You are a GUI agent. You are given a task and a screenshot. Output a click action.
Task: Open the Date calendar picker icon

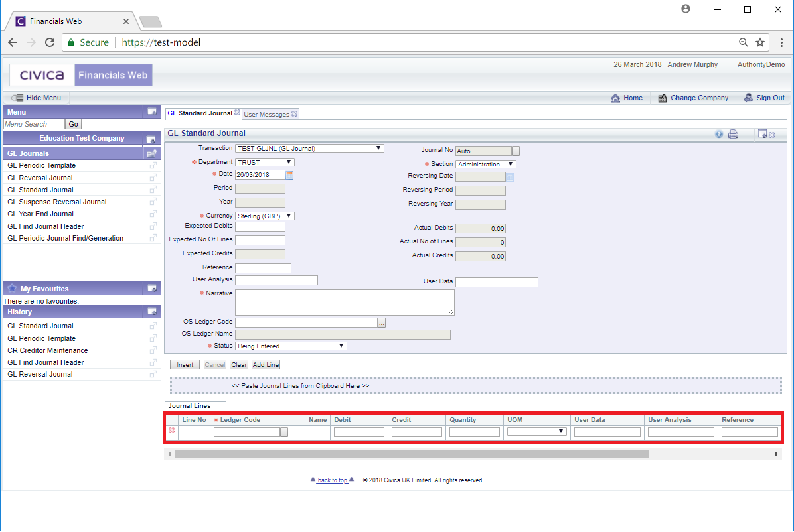[289, 175]
